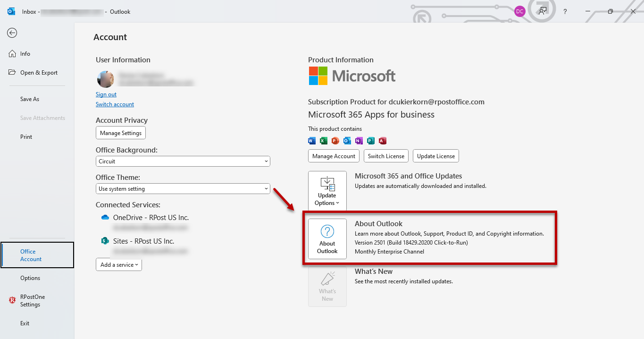Click the DC account avatar
This screenshot has height=339, width=644.
519,11
